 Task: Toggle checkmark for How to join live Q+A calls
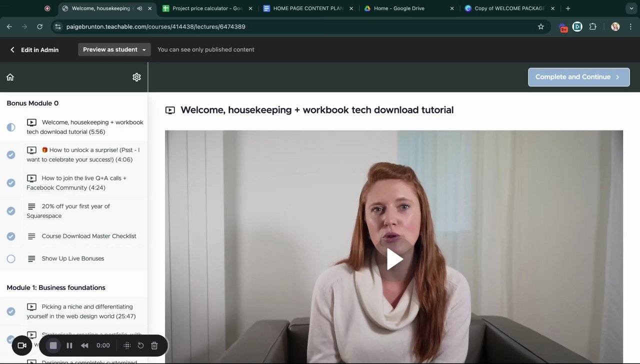(11, 183)
